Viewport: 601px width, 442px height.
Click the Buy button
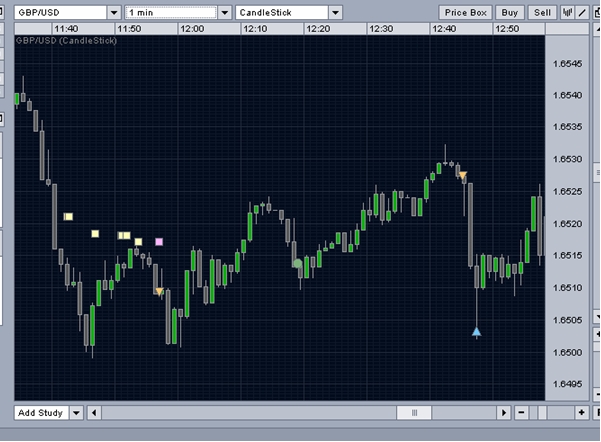(509, 13)
